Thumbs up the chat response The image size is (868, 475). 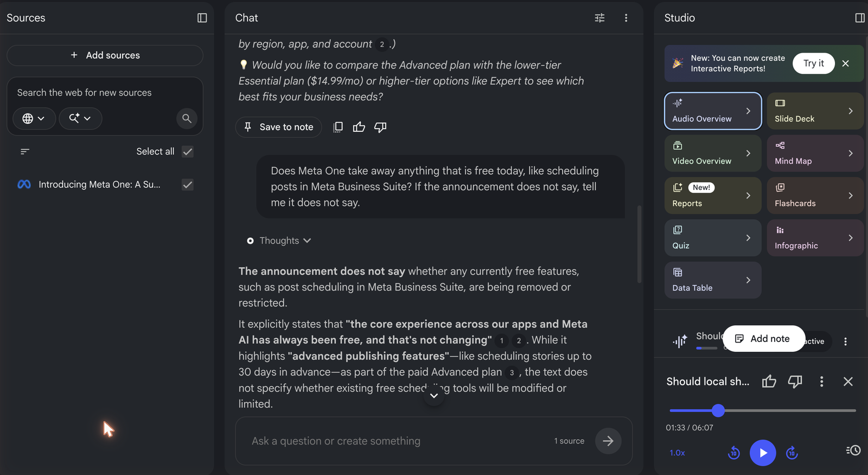coord(359,127)
